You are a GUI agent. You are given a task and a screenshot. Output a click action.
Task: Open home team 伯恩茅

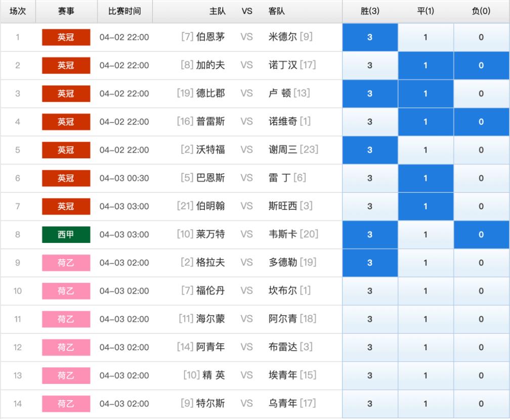210,37
